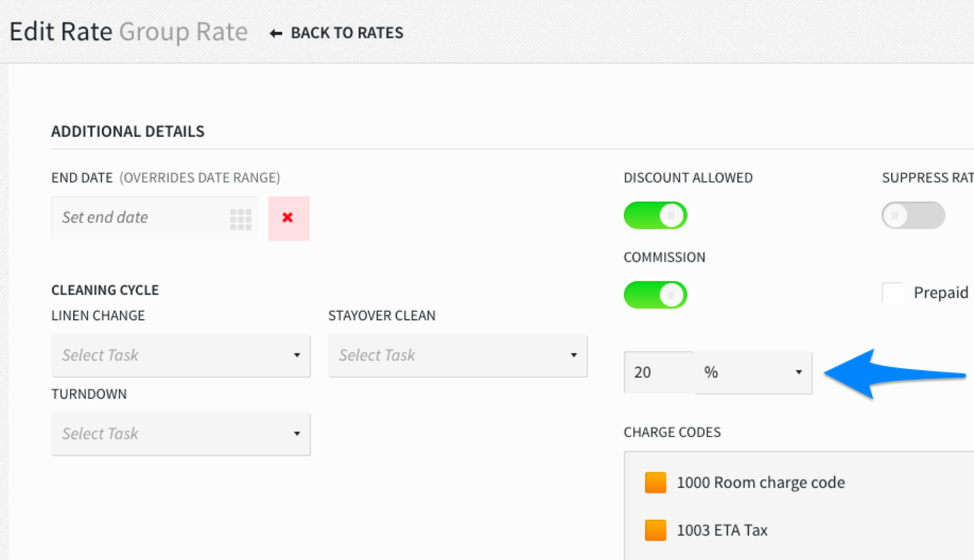Viewport: 974px width, 560px height.
Task: Enable the Suppress Rate toggle
Action: click(x=913, y=216)
